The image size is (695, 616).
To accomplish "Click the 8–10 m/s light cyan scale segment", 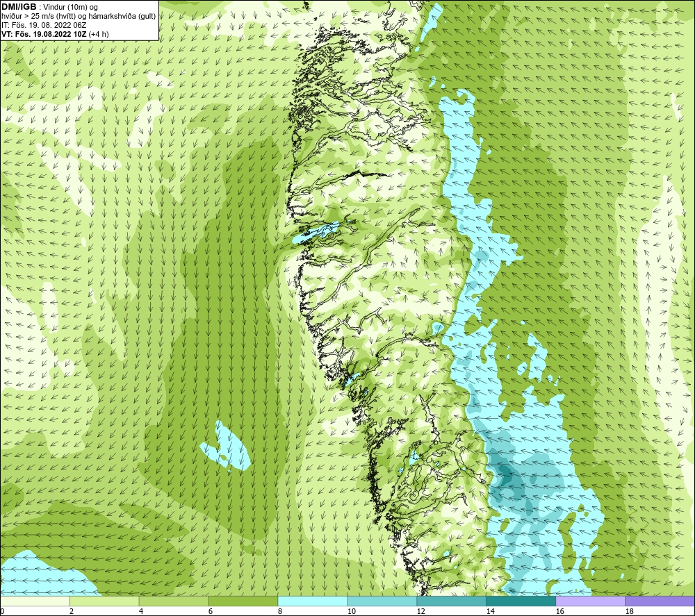I will click(313, 601).
